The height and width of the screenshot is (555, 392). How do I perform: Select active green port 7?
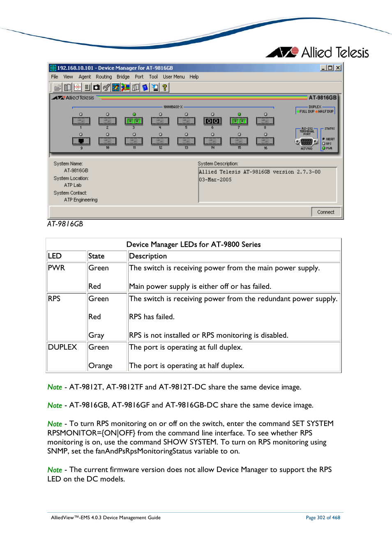239,121
